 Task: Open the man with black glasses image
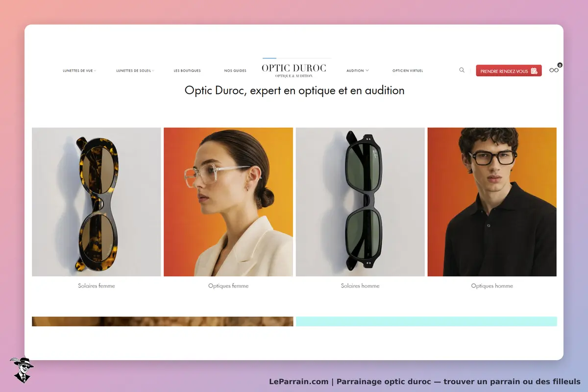point(492,202)
